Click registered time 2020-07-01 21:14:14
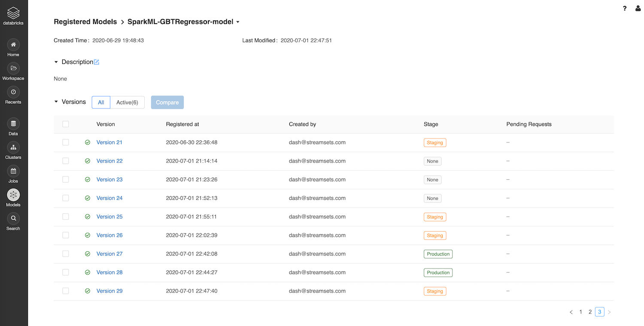Screen dimensions: 644x326 tap(191, 161)
